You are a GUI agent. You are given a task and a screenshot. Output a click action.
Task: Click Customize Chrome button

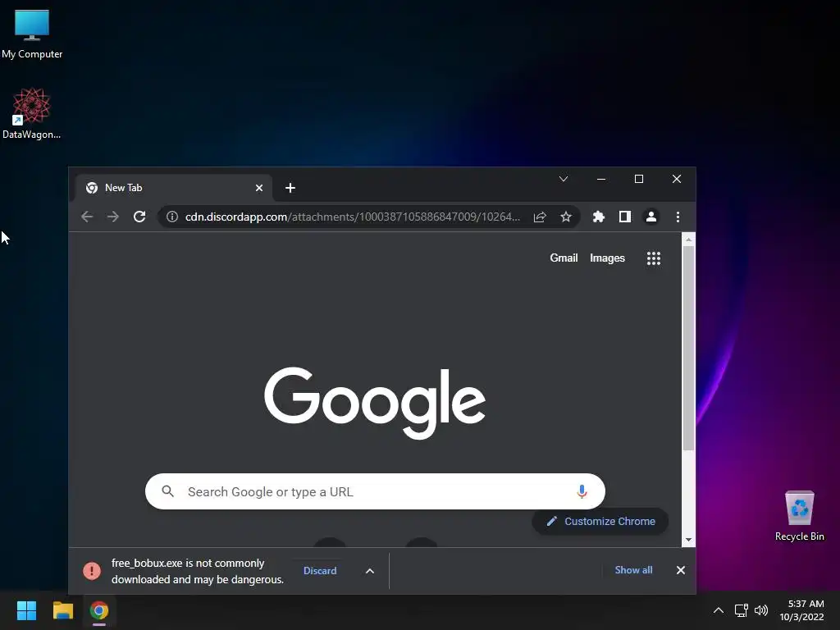coord(600,521)
